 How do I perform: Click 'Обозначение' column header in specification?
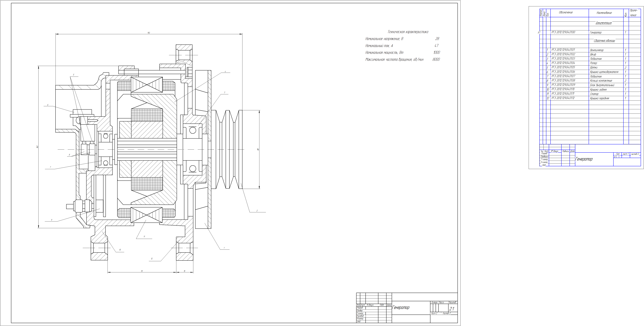(x=565, y=12)
